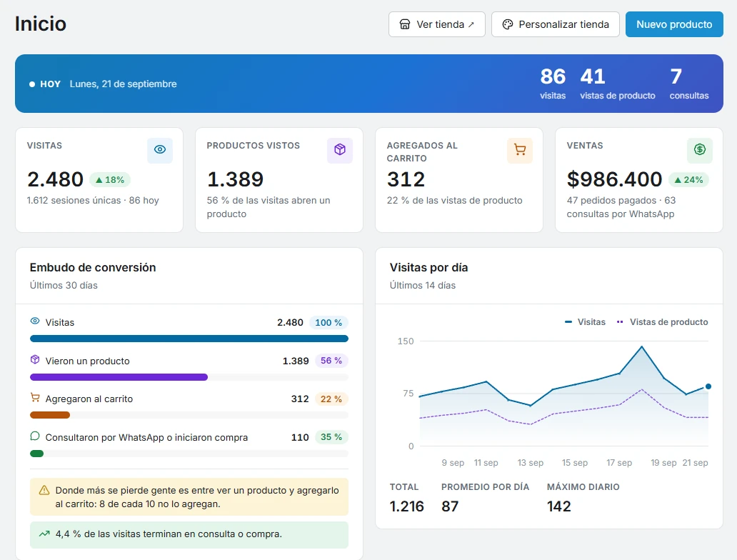
Task: Click the 2.480 value on Visitas card
Action: coord(56,179)
